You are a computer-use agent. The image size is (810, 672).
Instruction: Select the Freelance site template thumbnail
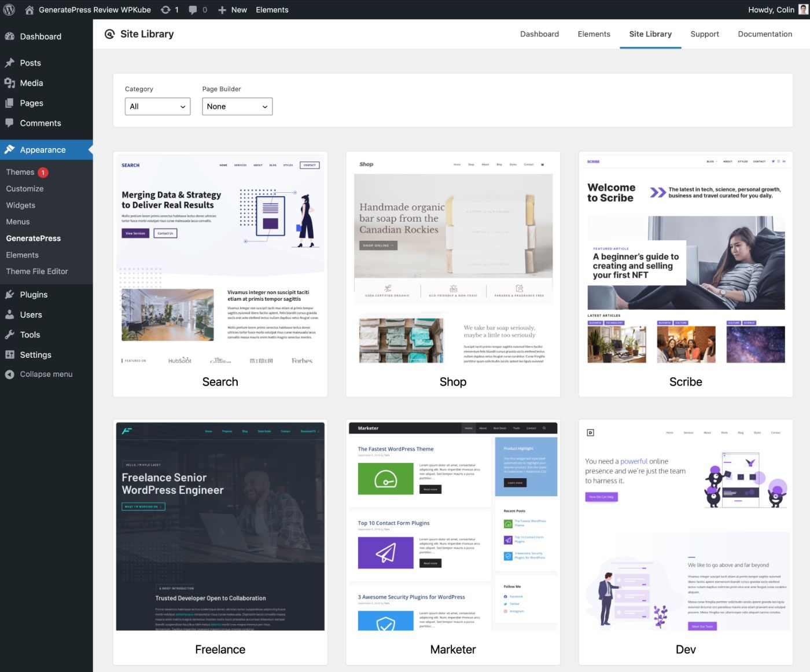pyautogui.click(x=220, y=527)
